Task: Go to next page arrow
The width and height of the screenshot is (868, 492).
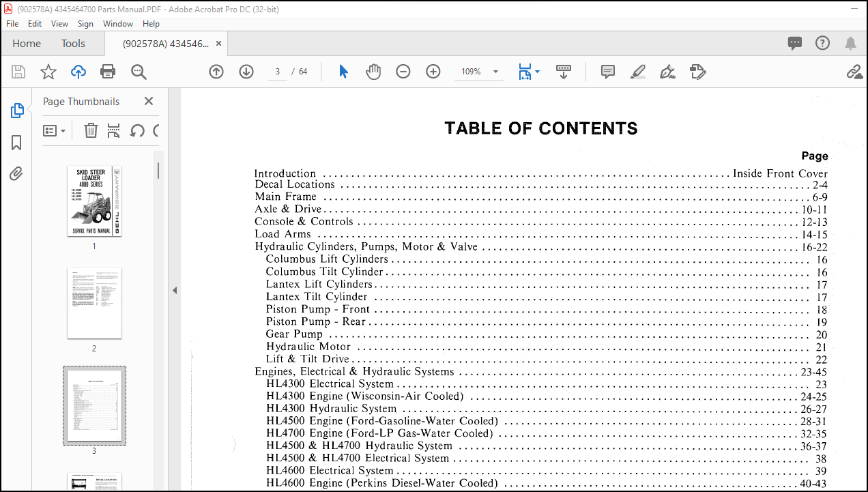Action: point(246,72)
